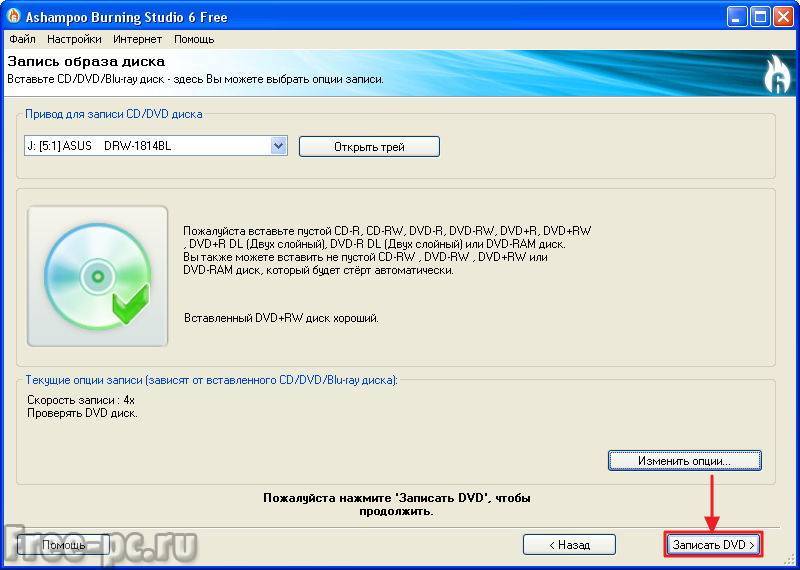The width and height of the screenshot is (800, 570).
Task: Click the Изменить опции... button
Action: point(684,460)
